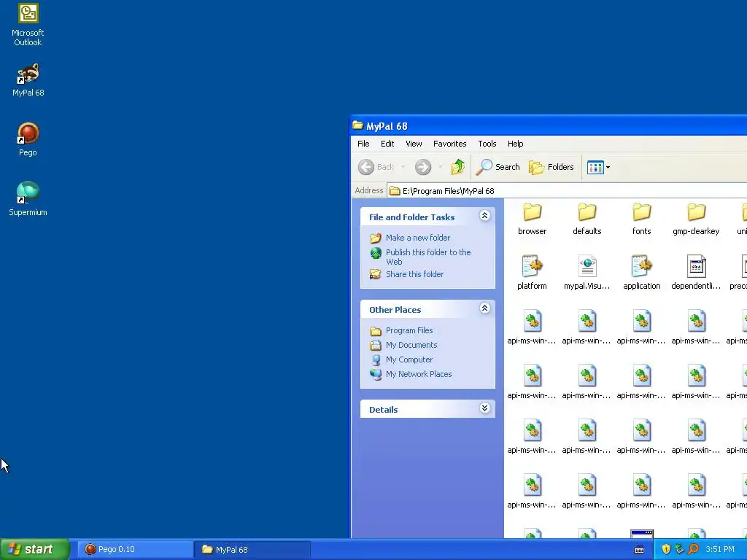Open the Views dropdown arrow

point(608,167)
